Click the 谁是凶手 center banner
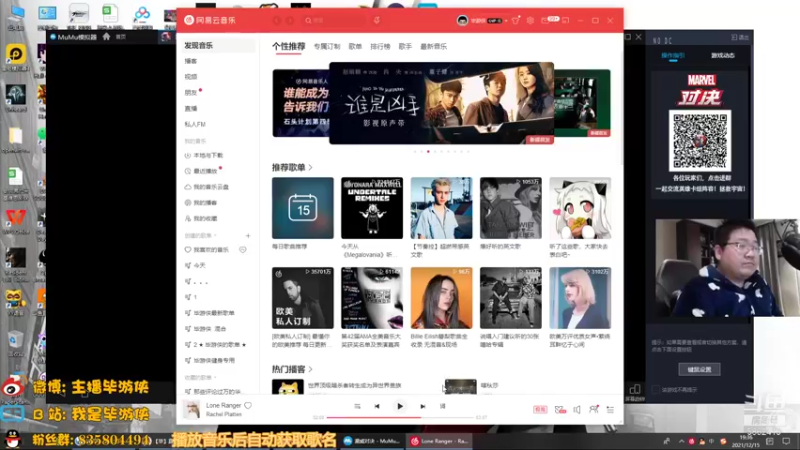The height and width of the screenshot is (450, 800). point(441,103)
